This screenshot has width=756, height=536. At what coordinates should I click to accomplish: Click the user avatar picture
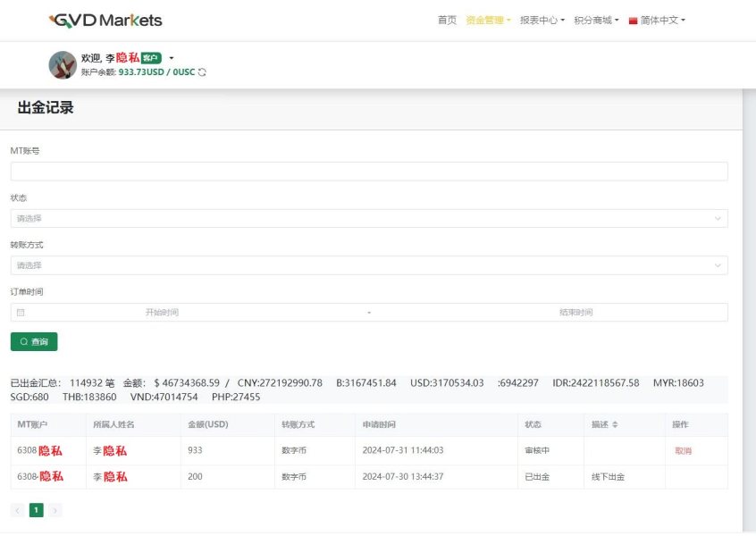pos(62,64)
